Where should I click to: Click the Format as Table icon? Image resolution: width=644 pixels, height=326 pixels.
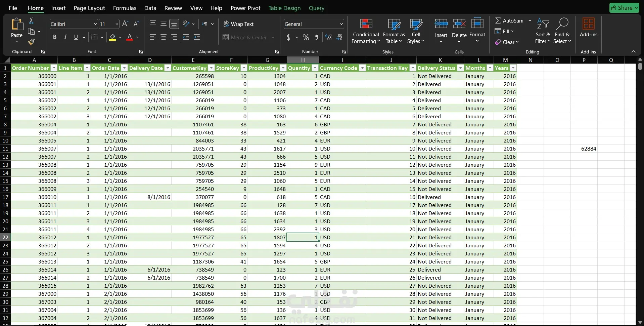394,25
